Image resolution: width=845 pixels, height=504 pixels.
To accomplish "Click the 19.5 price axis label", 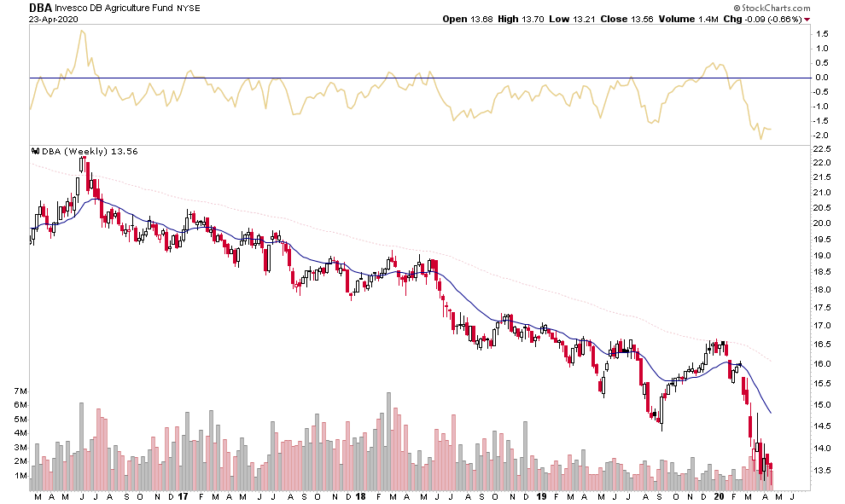I will (x=822, y=240).
